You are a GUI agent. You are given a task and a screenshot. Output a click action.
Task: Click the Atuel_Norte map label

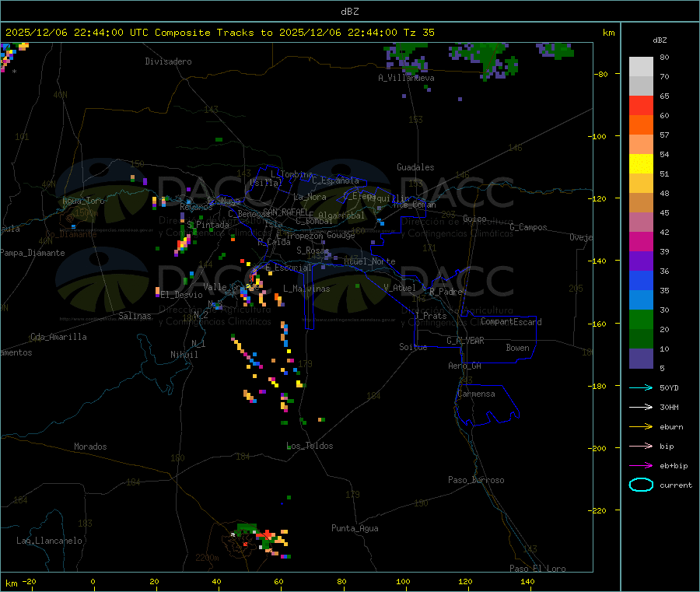(x=369, y=261)
